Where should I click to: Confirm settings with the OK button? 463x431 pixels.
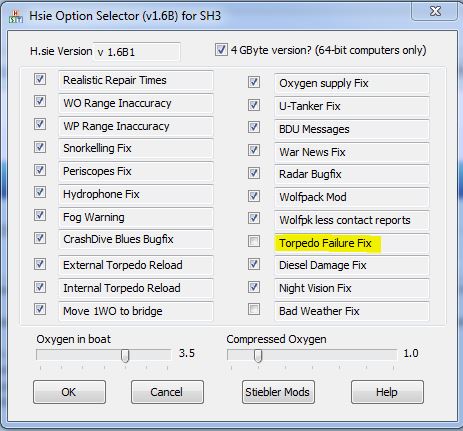[x=69, y=392]
